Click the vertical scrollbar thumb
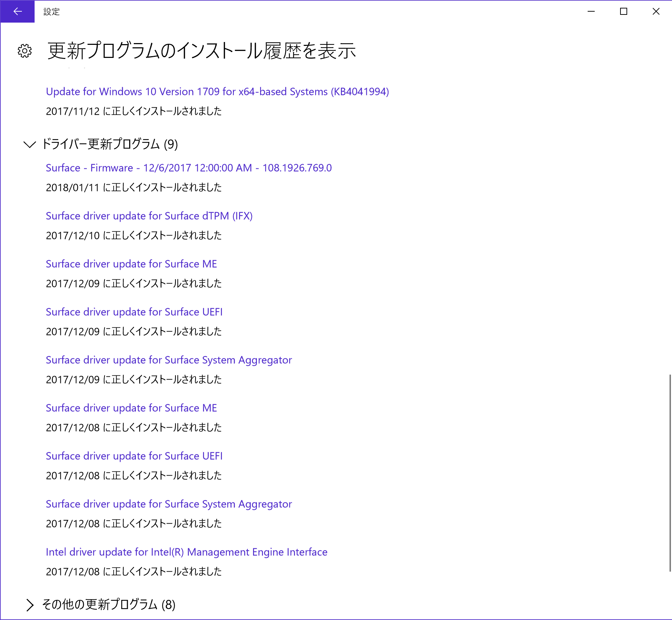Viewport: 672px width, 620px height. [670, 473]
